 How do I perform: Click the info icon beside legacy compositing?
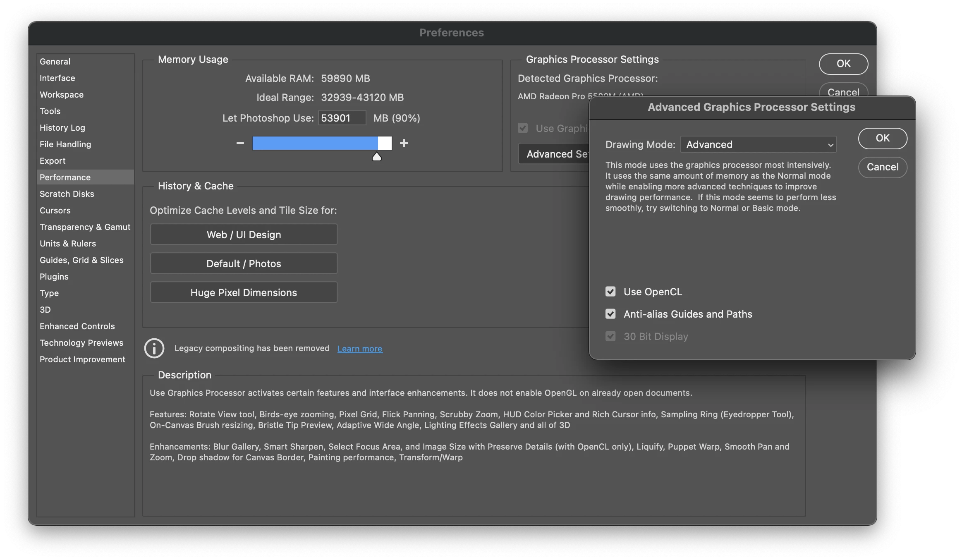(x=154, y=348)
